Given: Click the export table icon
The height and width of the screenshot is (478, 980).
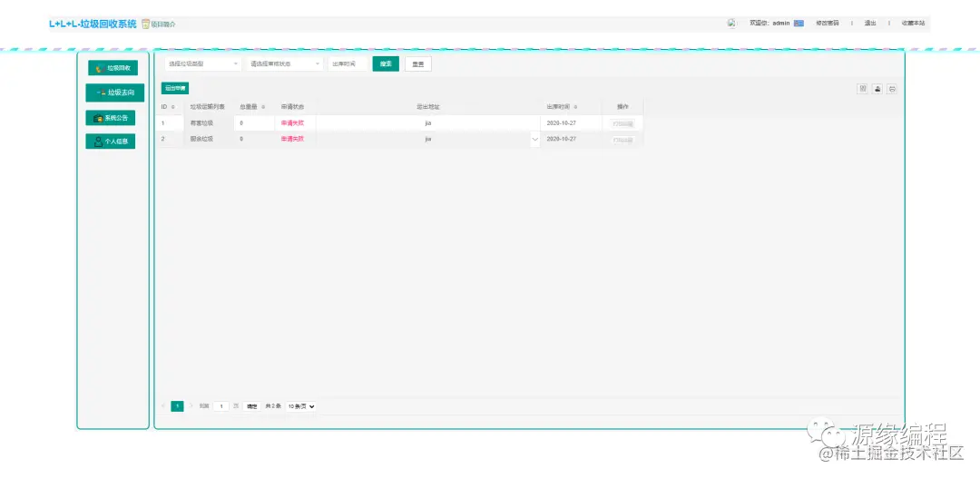Looking at the screenshot, I should (878, 89).
